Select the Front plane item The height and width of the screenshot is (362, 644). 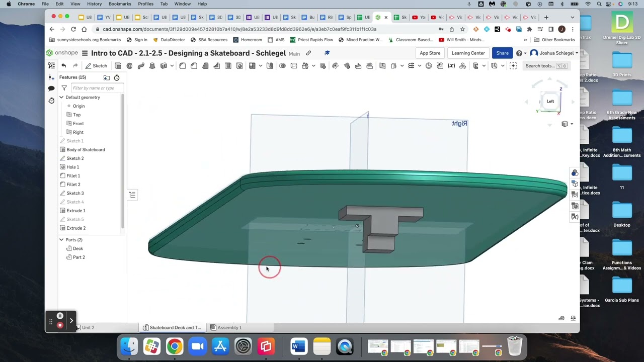point(78,123)
